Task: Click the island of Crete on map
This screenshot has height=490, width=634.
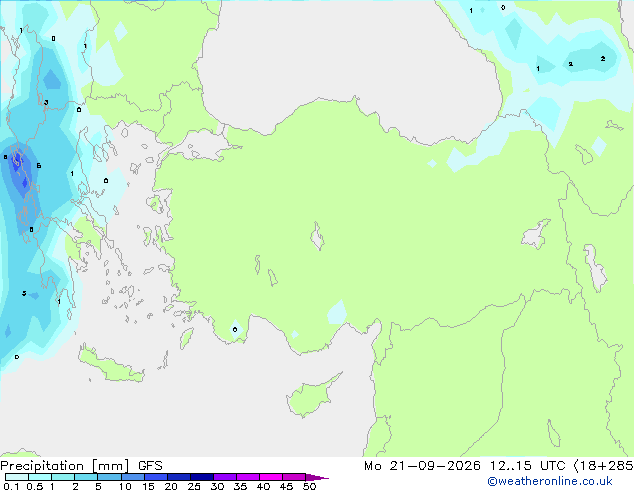Action: pos(111,365)
